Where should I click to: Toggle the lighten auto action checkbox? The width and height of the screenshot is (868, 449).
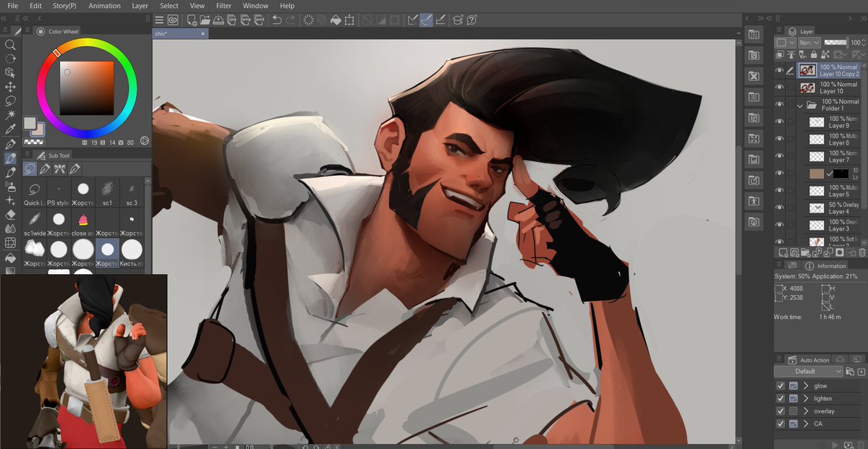click(780, 398)
